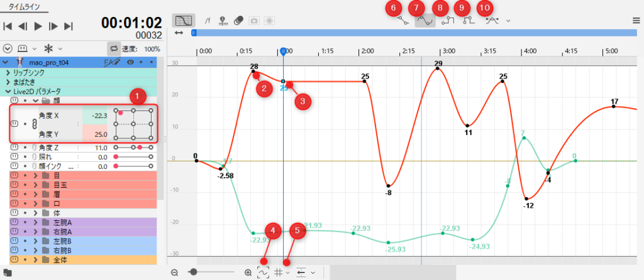This screenshot has width=644, height=280.
Task: Click the 角度 Y value field
Action: coord(94,134)
